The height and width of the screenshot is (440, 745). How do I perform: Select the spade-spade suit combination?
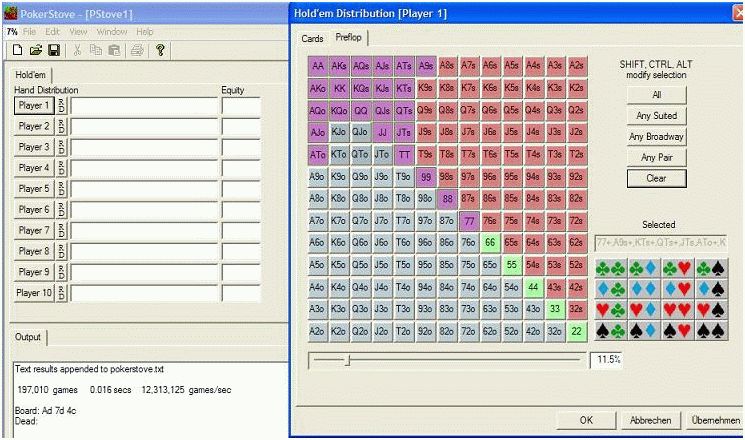(711, 330)
